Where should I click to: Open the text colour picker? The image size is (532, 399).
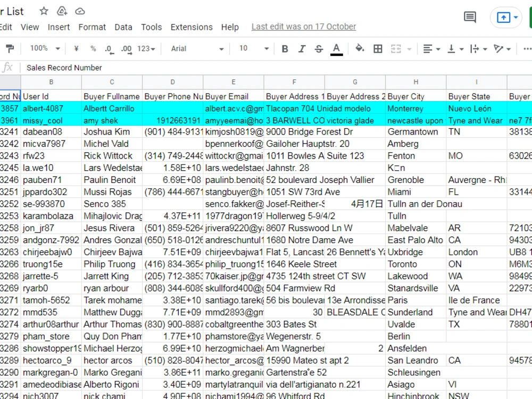click(x=336, y=49)
